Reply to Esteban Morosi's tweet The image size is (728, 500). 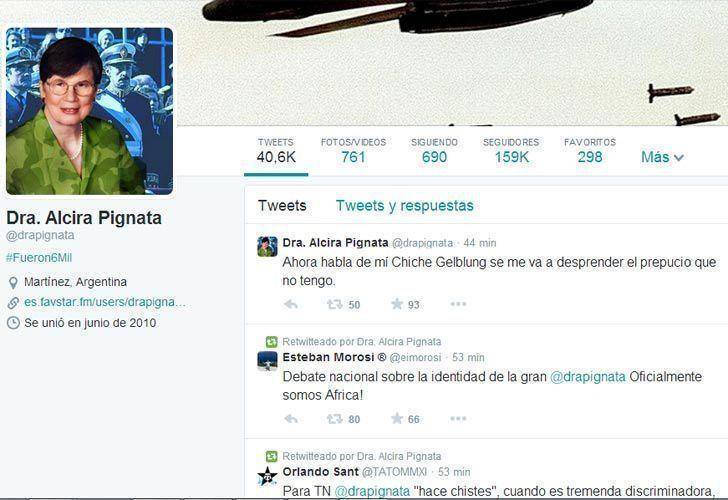point(291,419)
